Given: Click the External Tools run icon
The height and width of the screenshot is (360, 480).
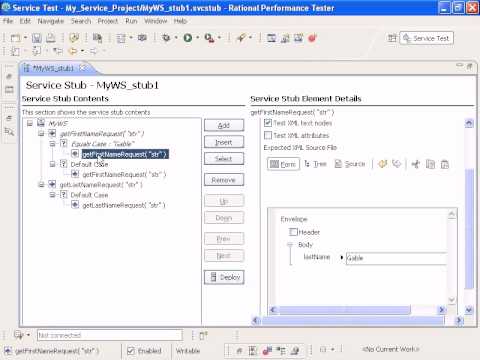Looking at the screenshot, I should (x=209, y=38).
